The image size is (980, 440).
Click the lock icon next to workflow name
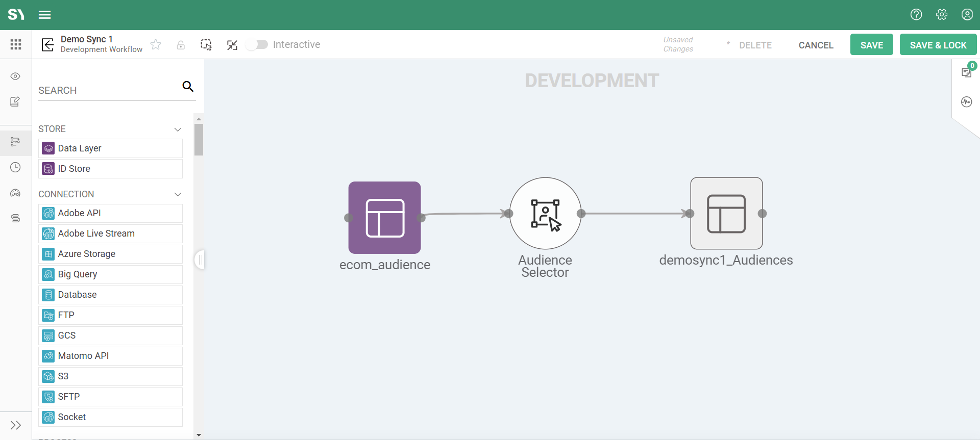pyautogui.click(x=181, y=45)
